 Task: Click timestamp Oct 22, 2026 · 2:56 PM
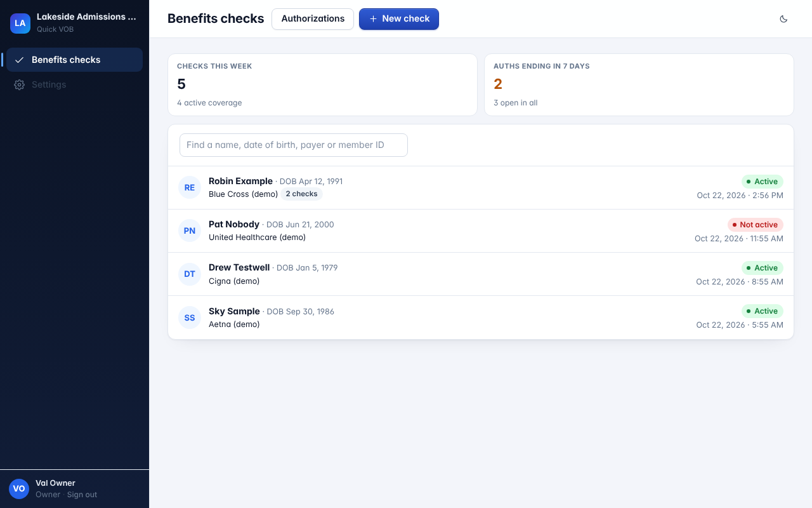pyautogui.click(x=740, y=196)
